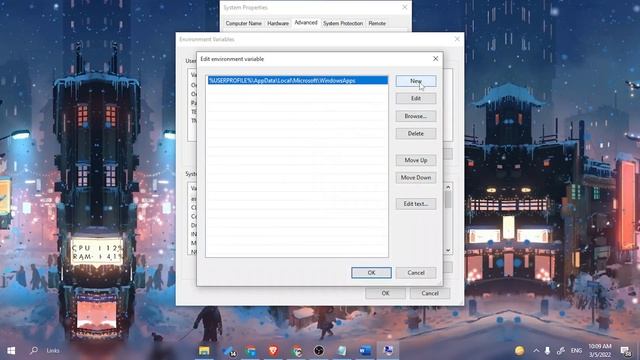The height and width of the screenshot is (360, 640).
Task: Close the Edit environment variable dialog
Action: [436, 59]
